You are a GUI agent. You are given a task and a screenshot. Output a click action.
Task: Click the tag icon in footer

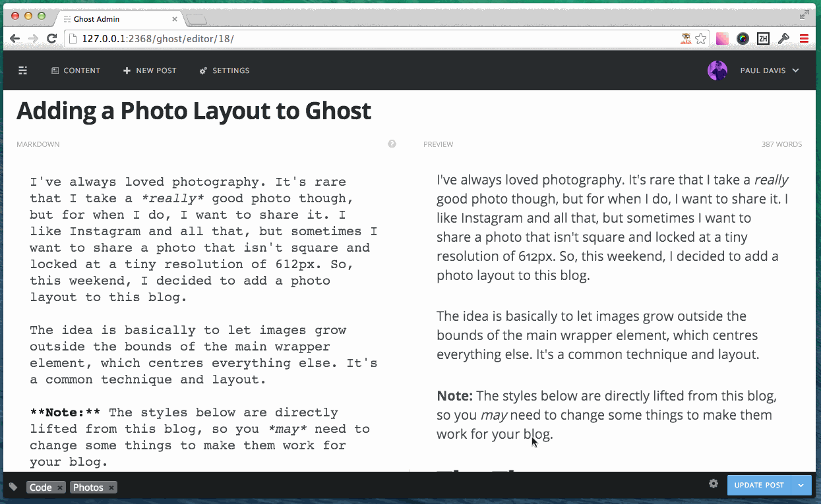(13, 487)
